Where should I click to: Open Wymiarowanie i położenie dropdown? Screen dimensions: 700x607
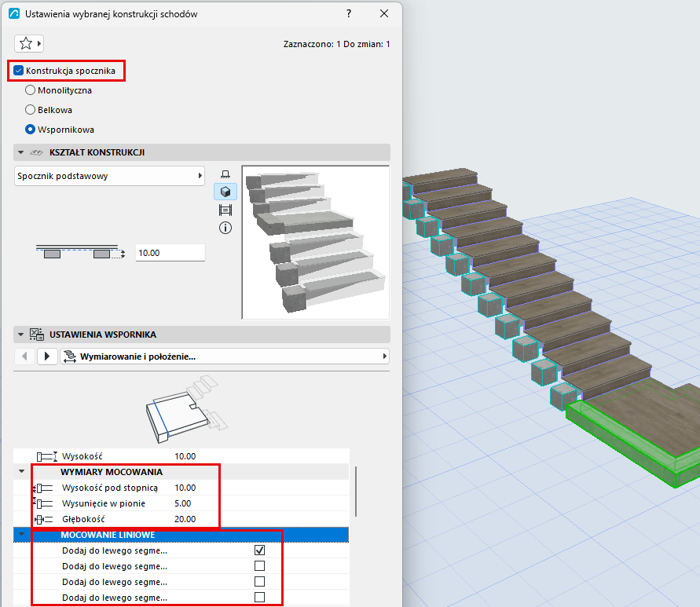point(225,357)
